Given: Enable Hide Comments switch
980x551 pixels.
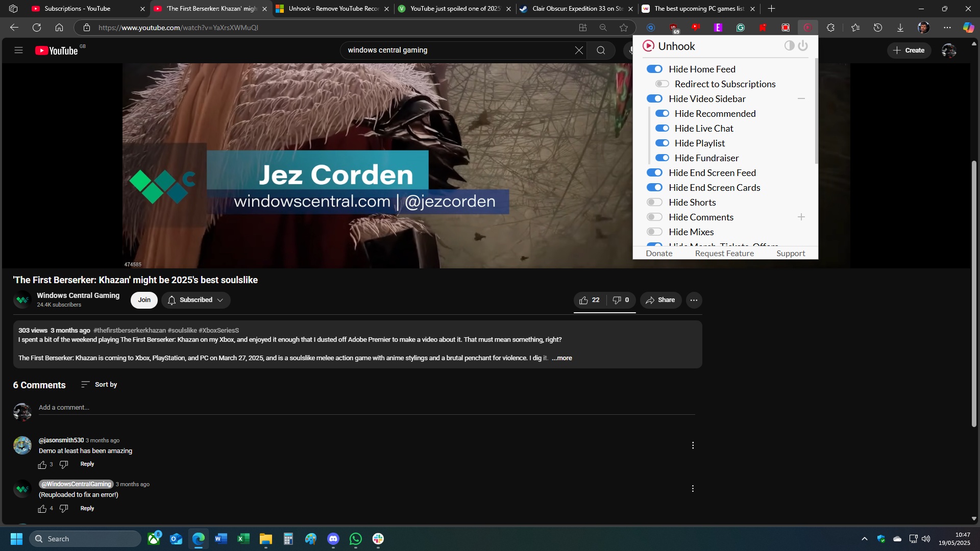Looking at the screenshot, I should pyautogui.click(x=654, y=217).
